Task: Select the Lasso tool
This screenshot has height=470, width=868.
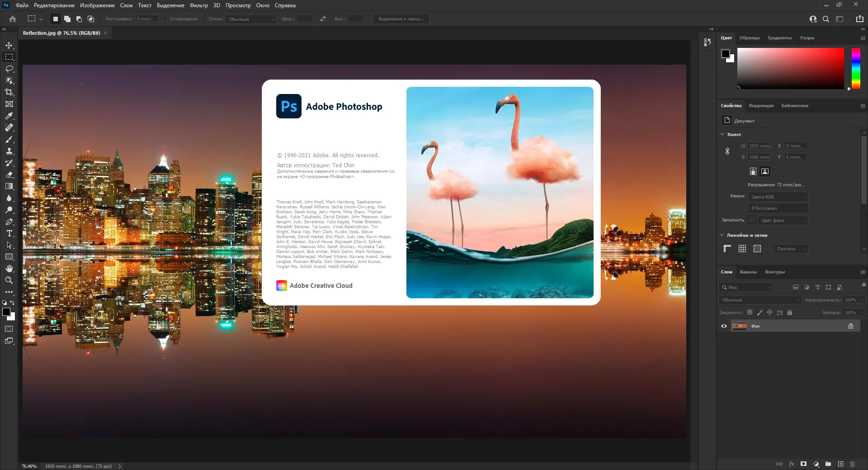Action: tap(9, 69)
